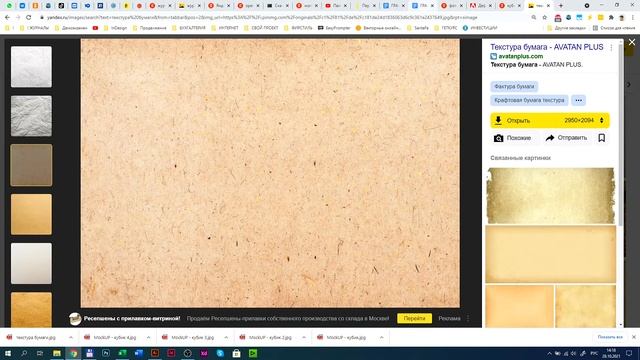Open Microsoft Store from the taskbar

point(236,353)
